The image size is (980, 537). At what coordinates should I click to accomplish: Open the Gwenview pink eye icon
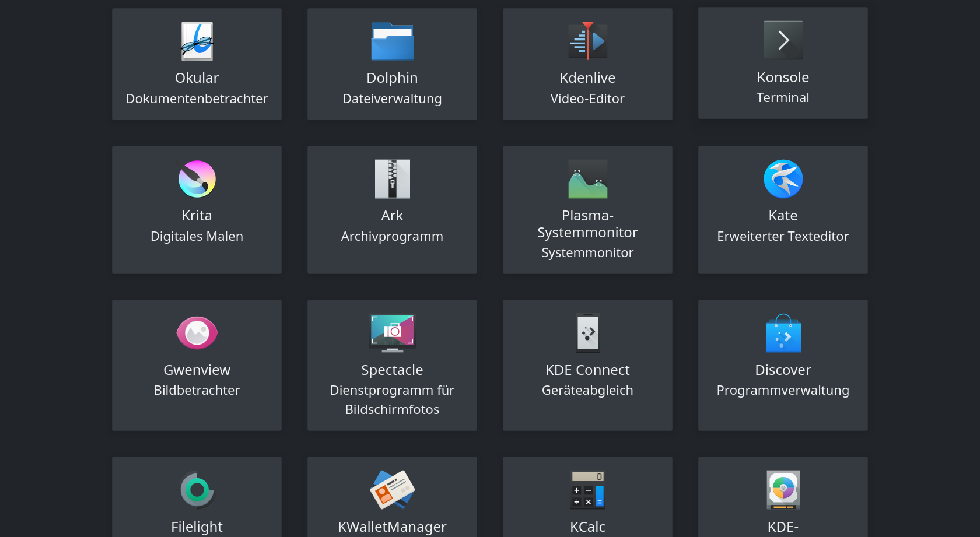click(x=197, y=333)
